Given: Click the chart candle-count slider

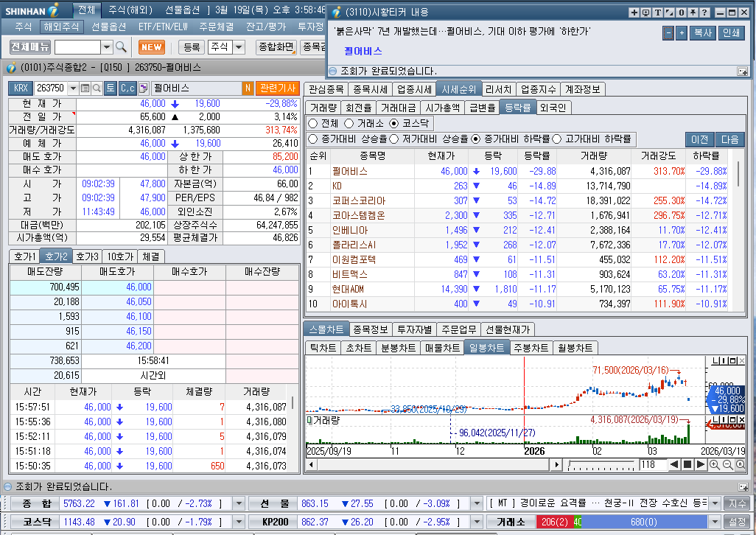Looking at the screenshot, I should pos(601,465).
